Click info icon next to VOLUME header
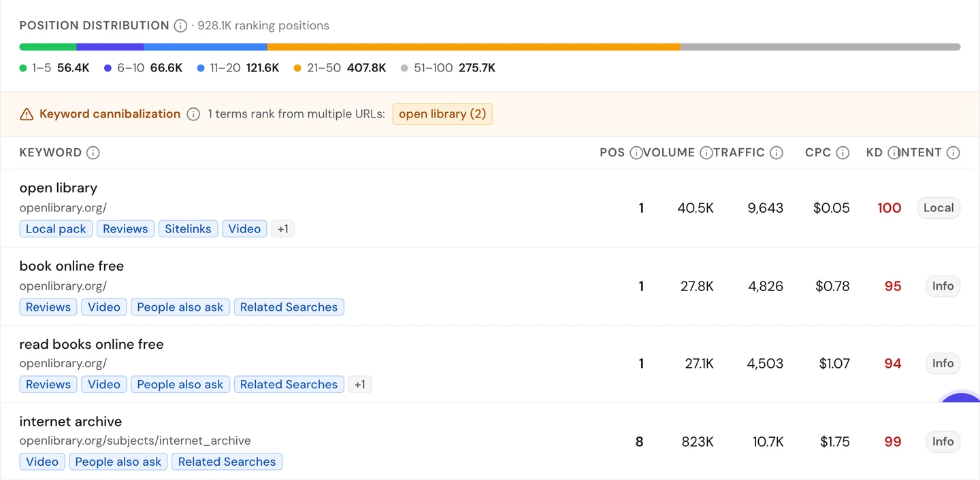The height and width of the screenshot is (480, 980). pyautogui.click(x=706, y=153)
